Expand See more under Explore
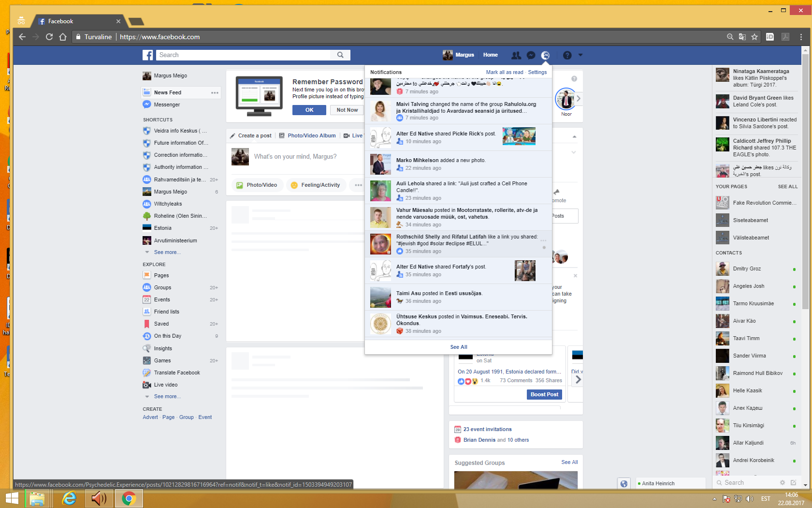Screen dimensions: 812x508 167,397
